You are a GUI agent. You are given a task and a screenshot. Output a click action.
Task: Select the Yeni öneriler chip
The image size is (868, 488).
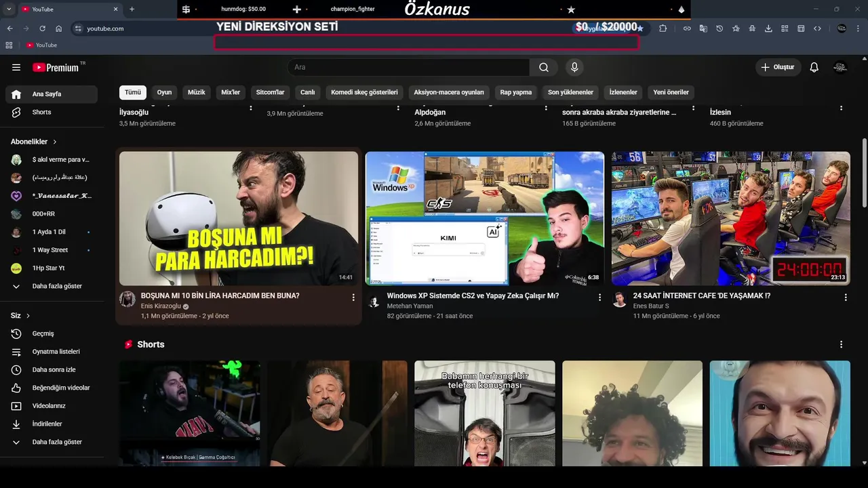coord(671,92)
